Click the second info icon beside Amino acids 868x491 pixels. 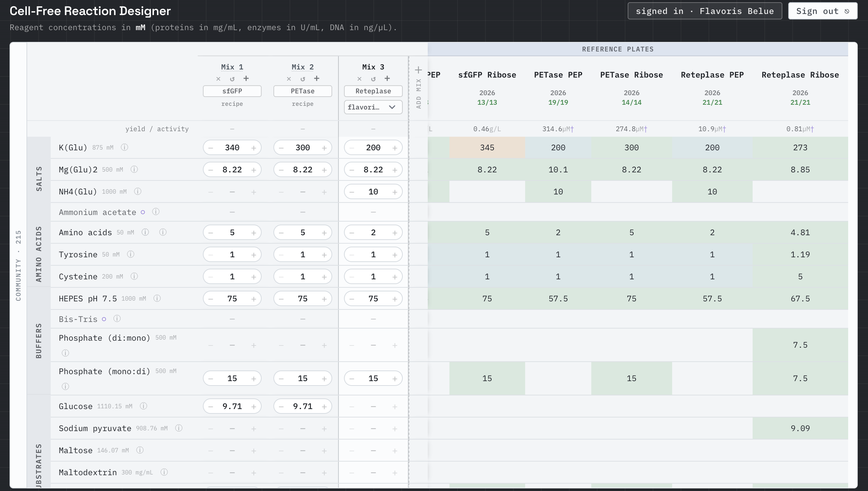pos(163,232)
